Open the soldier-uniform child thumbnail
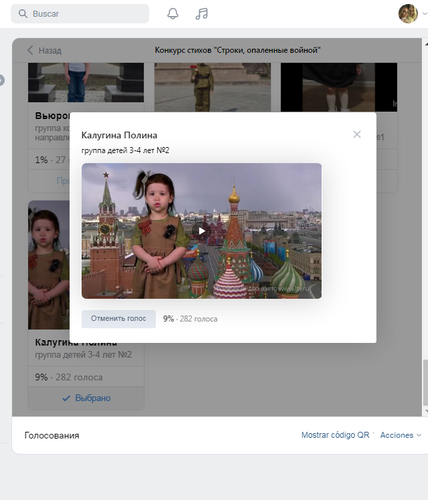Image resolution: width=428 pixels, height=500 pixels. (x=213, y=87)
